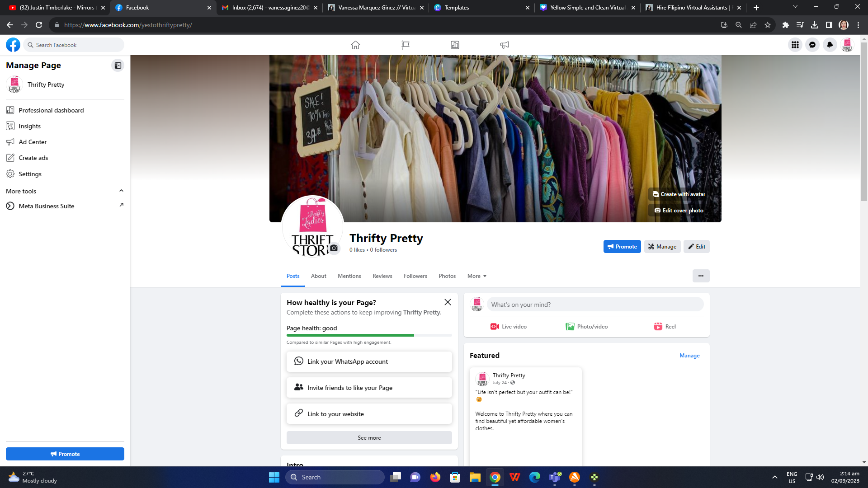Image resolution: width=868 pixels, height=488 pixels.
Task: Open Insights in the sidebar
Action: pos(30,126)
